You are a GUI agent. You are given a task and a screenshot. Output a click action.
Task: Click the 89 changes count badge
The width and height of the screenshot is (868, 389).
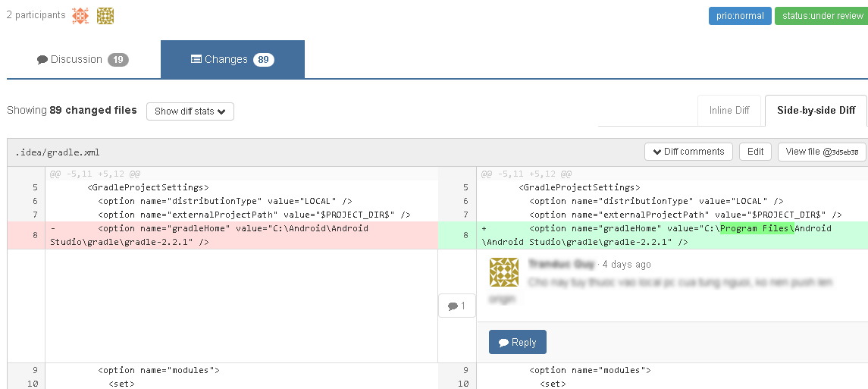(264, 60)
